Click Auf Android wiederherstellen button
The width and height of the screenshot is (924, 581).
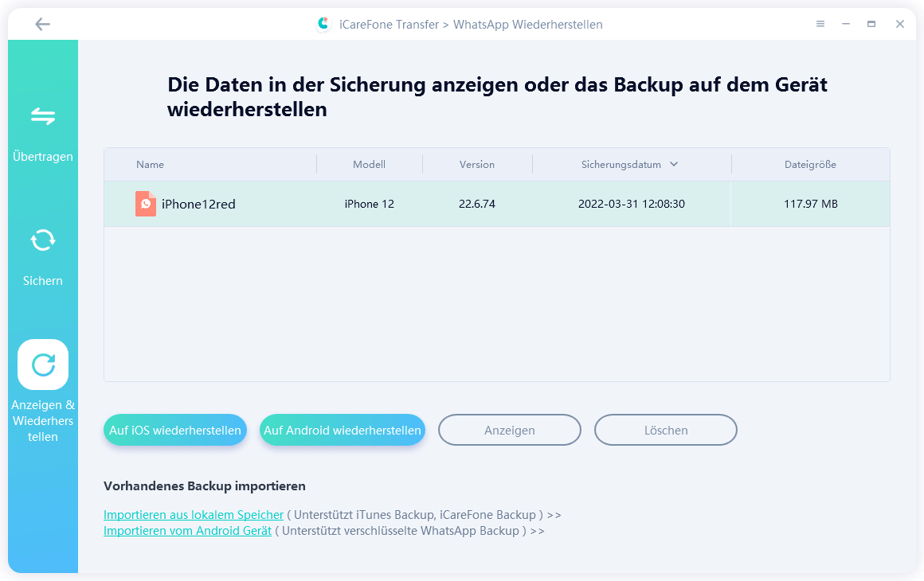343,431
